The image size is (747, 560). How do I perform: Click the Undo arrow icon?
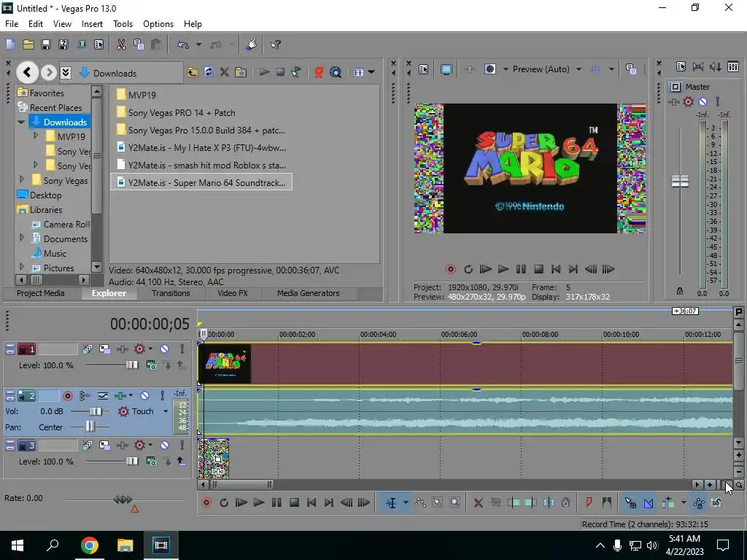click(x=183, y=44)
